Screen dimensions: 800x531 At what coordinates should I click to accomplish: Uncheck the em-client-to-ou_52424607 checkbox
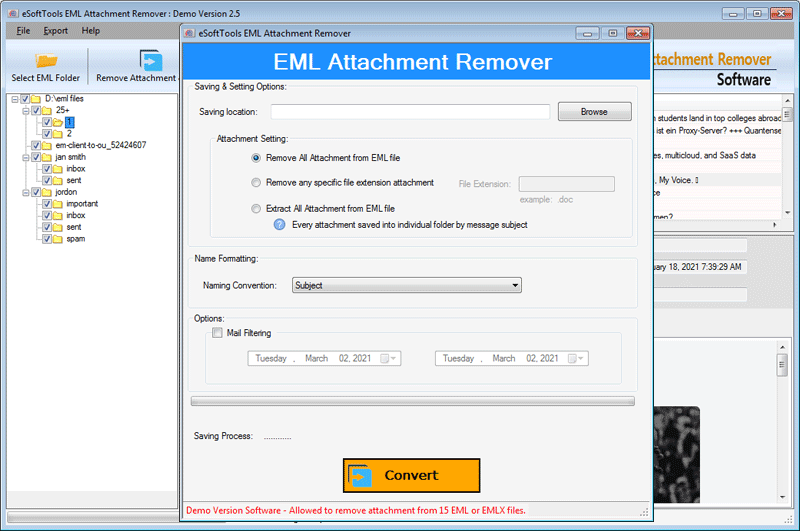(36, 145)
